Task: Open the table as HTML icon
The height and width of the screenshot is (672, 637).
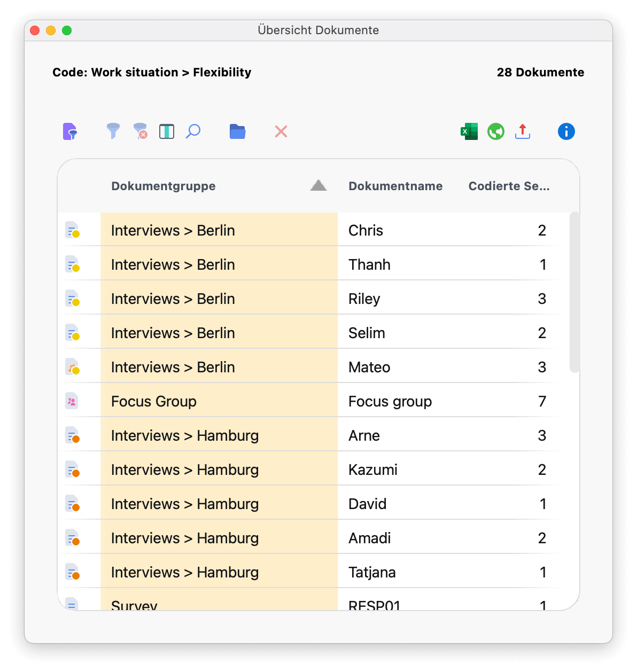Action: click(x=496, y=131)
